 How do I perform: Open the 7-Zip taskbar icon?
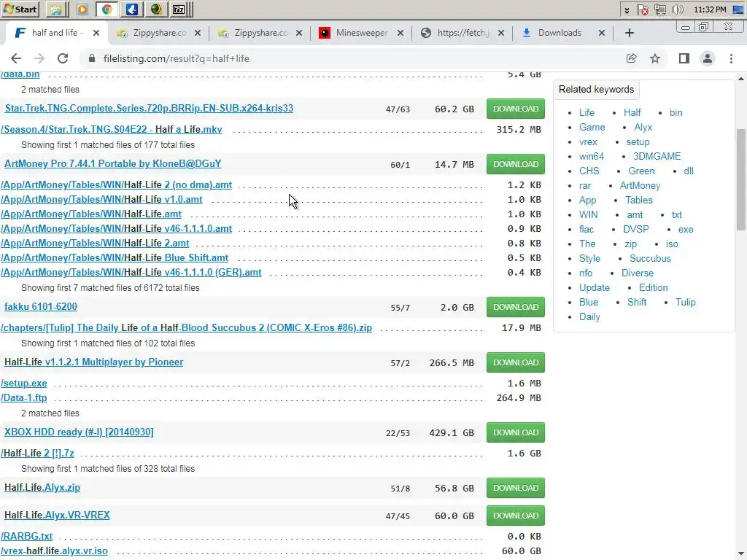coord(179,9)
